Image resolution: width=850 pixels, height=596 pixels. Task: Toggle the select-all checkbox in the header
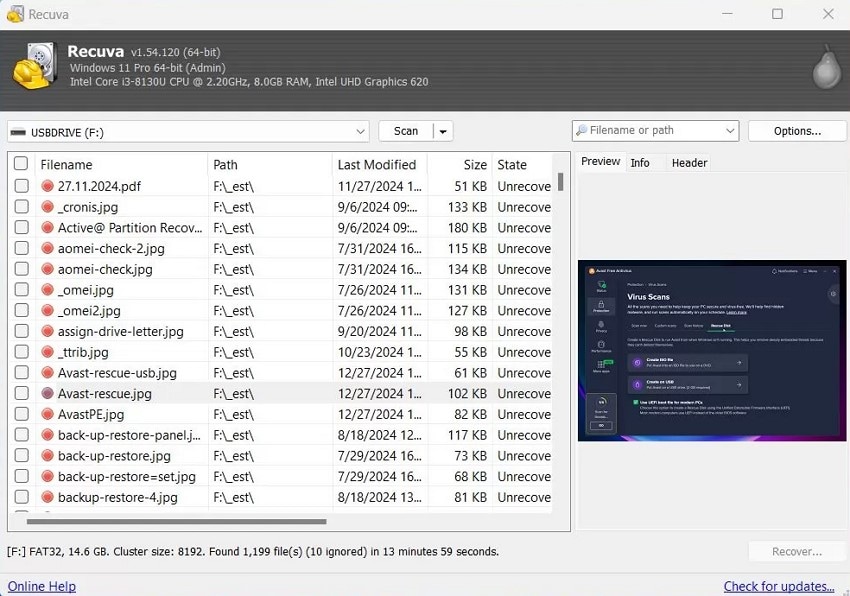tap(21, 163)
